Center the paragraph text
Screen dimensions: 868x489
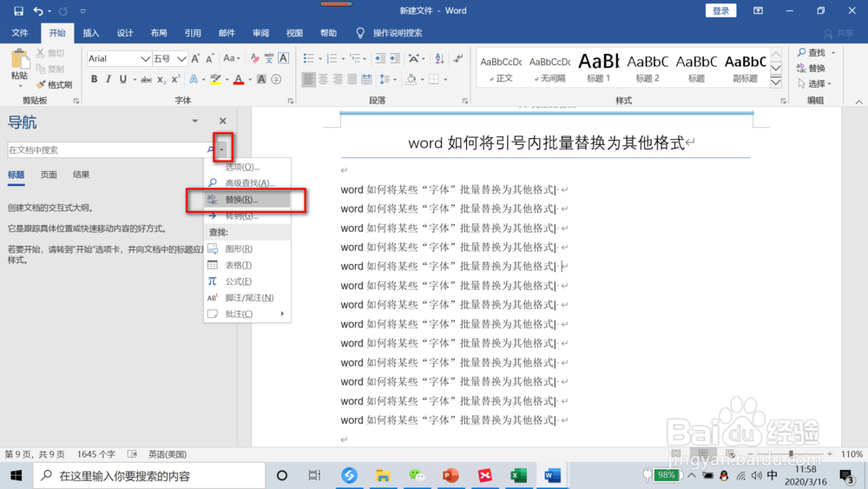tap(323, 79)
